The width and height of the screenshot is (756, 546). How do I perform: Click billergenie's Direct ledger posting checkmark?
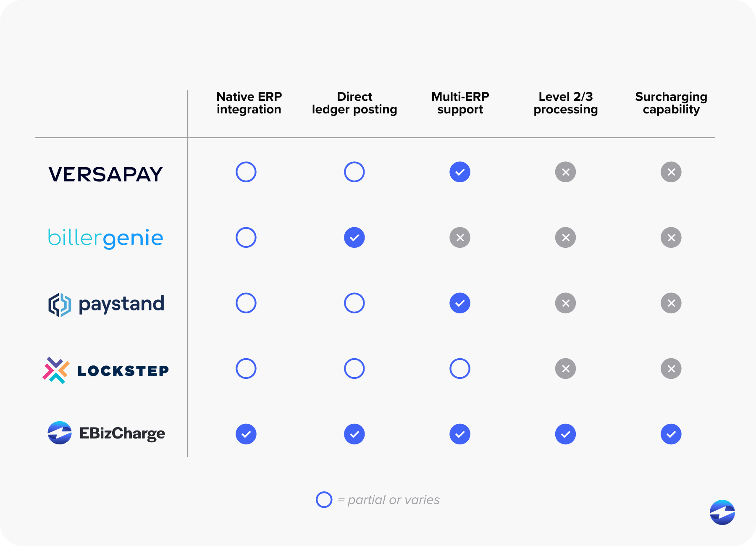(354, 238)
